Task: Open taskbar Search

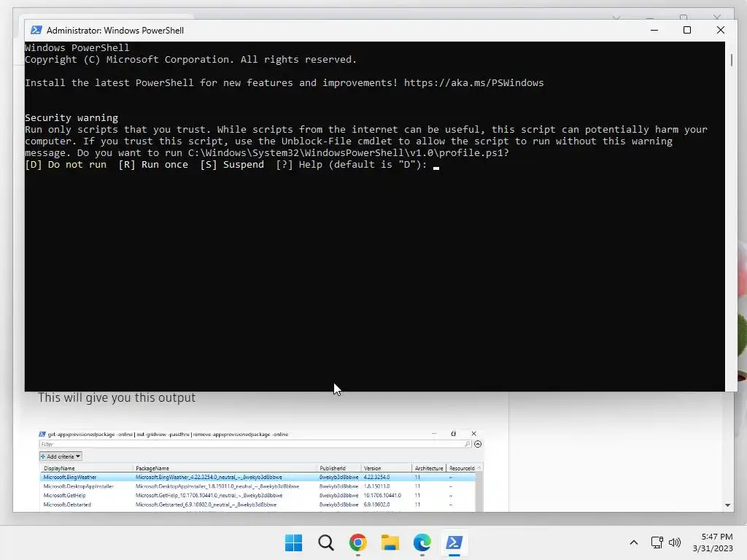Action: (x=326, y=542)
